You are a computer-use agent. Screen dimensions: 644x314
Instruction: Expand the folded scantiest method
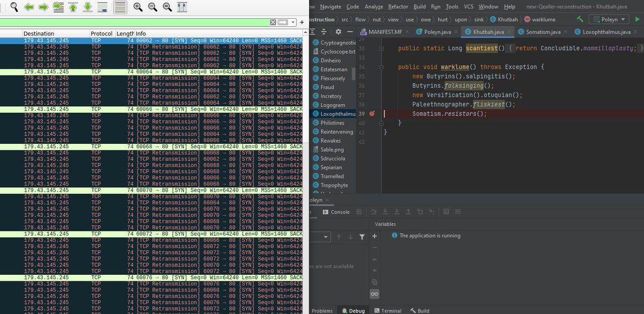point(381,49)
